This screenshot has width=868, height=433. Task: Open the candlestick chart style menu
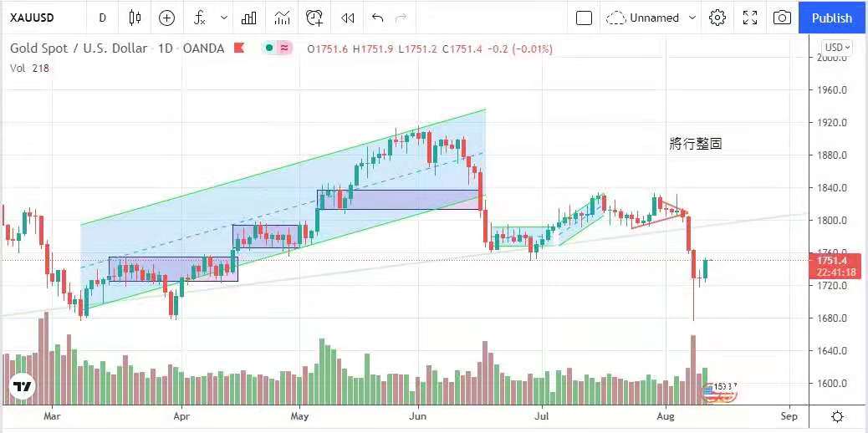pos(135,18)
